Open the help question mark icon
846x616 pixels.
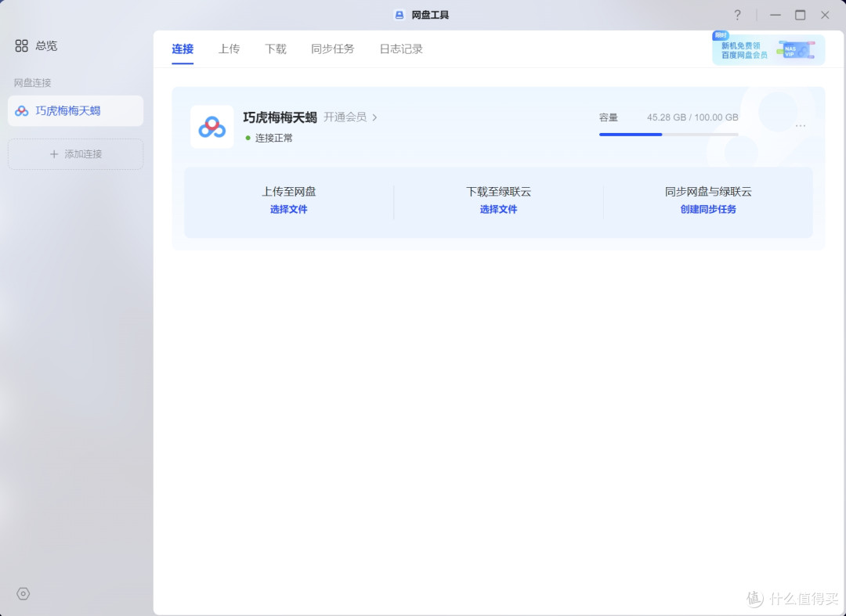[738, 15]
